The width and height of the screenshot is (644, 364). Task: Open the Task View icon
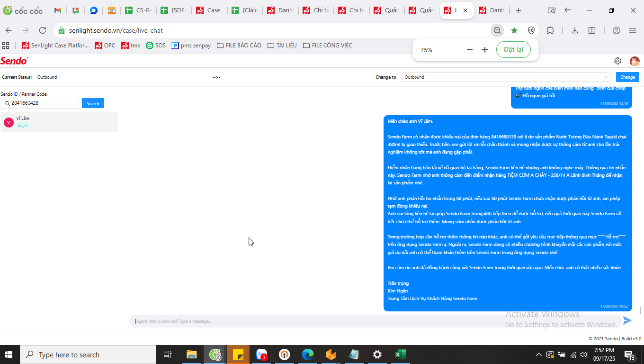(x=168, y=355)
